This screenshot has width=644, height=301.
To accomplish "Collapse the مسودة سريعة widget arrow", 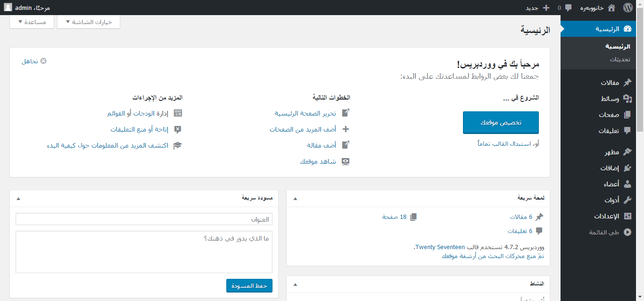I will (18, 199).
